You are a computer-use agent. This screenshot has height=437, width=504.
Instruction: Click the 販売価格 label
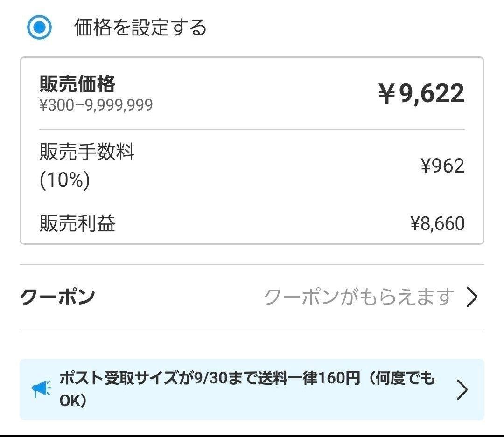76,85
